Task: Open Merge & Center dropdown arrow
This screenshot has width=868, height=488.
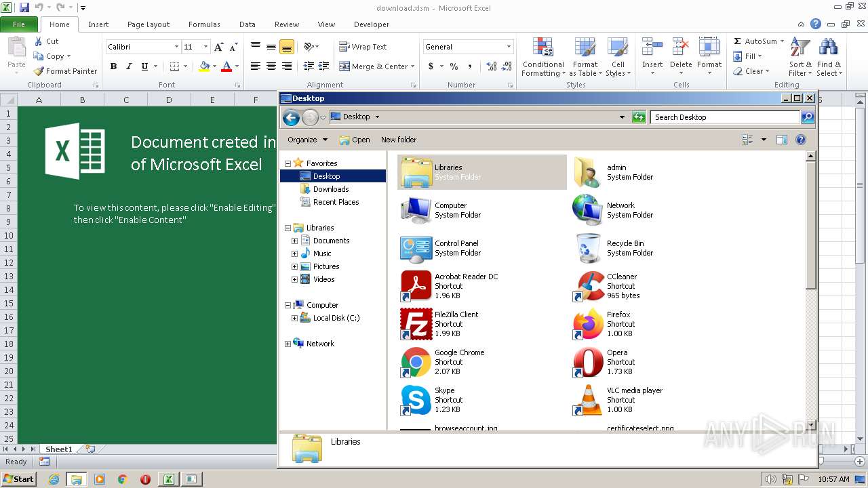Action: 414,66
